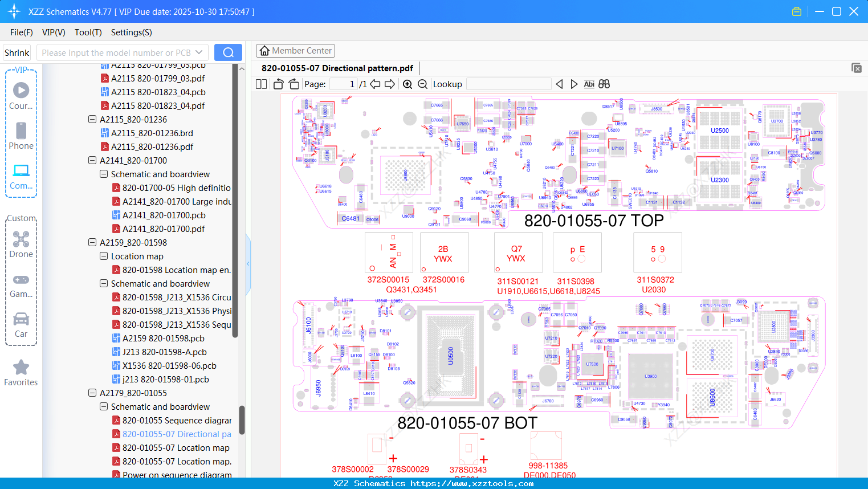Find previous Lookup match
This screenshot has height=489, width=868.
pos(559,84)
